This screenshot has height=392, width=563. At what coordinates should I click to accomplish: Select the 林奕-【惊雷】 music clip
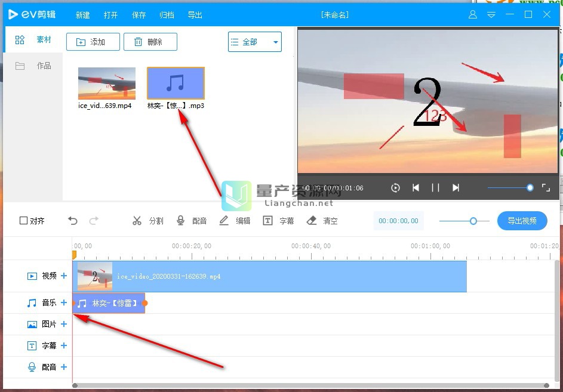coord(109,303)
